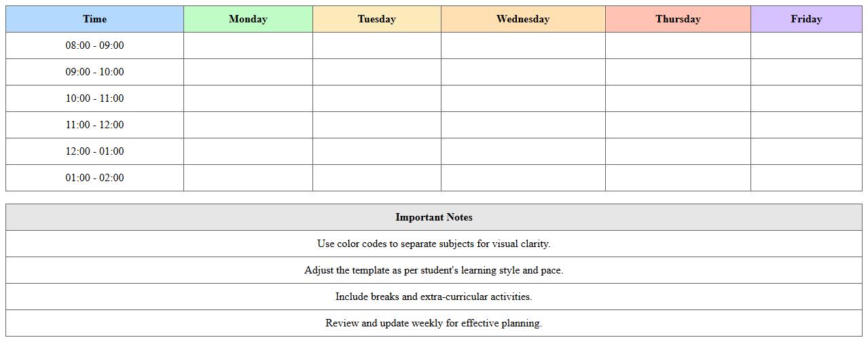Screen dimensions: 868x340
Task: Click Monday's empty 08:00 - 09:00 cell
Action: 248,45
